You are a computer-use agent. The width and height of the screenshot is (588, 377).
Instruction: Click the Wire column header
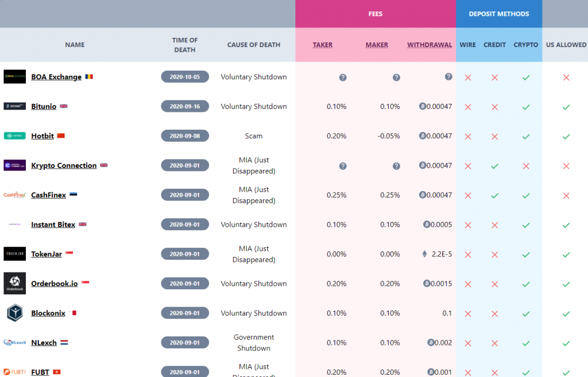coord(468,45)
